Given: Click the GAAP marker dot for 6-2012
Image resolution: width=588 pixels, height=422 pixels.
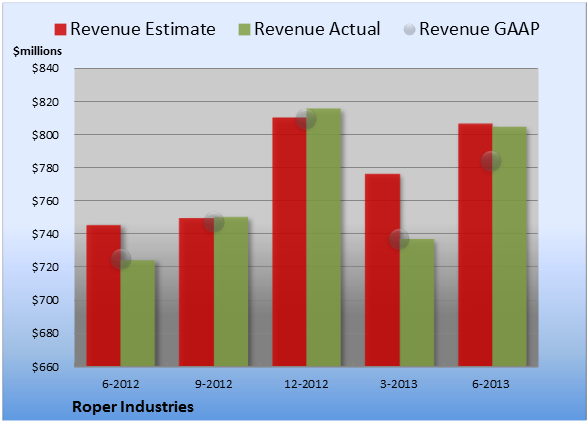Looking at the screenshot, I should (x=121, y=259).
